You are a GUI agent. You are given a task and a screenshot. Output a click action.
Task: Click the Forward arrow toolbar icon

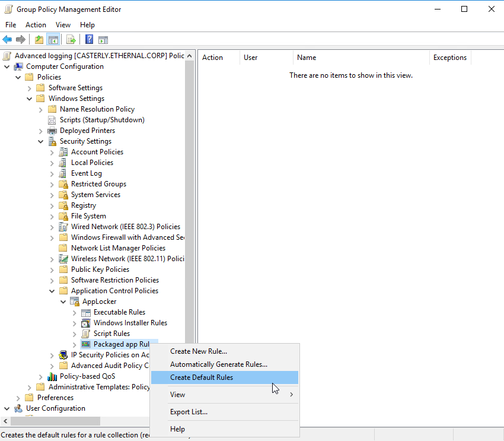point(21,40)
